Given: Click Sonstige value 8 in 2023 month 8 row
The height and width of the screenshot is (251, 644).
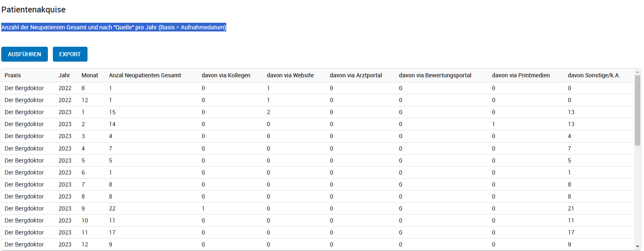Looking at the screenshot, I should coord(570,196).
